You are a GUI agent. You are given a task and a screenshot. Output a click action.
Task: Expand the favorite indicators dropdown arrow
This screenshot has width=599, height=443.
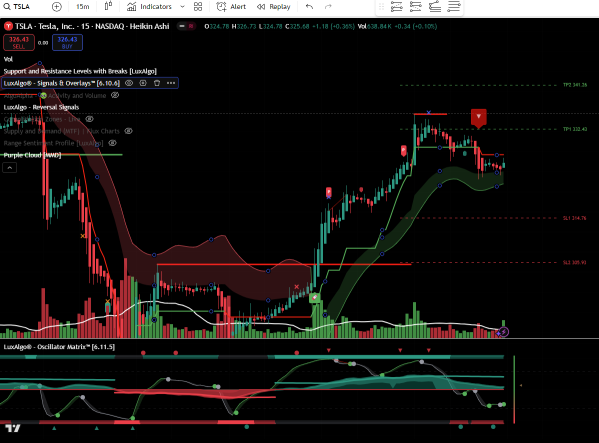(182, 6)
